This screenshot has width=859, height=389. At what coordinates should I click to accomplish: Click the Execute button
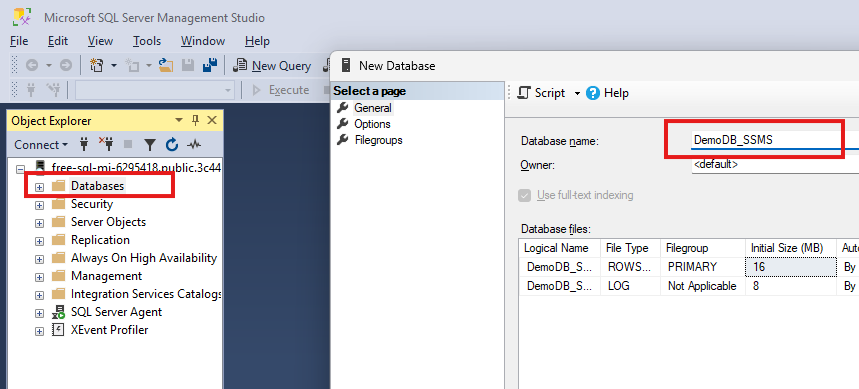(x=280, y=90)
